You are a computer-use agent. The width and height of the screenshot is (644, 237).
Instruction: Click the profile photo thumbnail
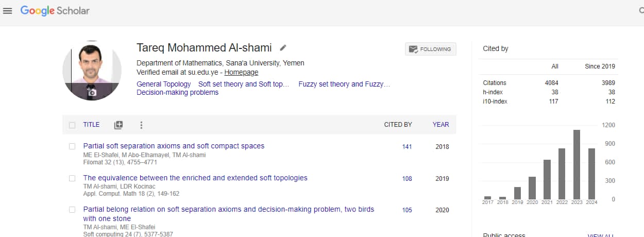pos(92,71)
